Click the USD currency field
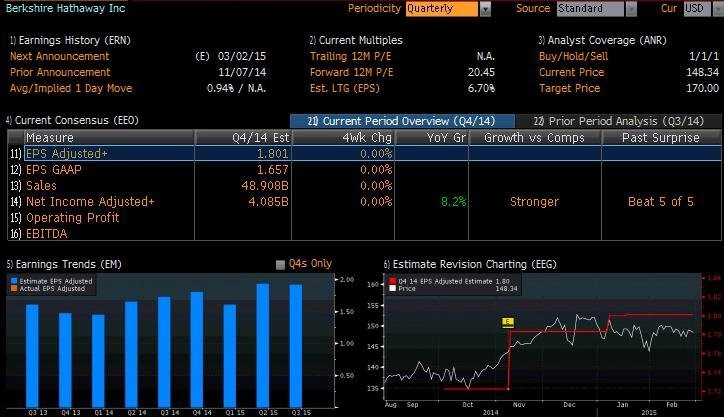Viewport: 724px width, 417px height. pos(697,9)
